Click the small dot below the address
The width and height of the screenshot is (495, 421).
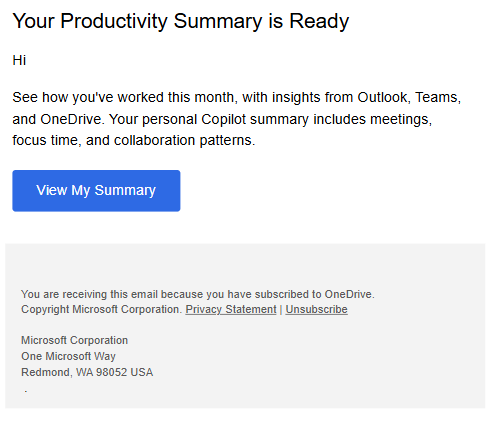pyautogui.click(x=26, y=392)
